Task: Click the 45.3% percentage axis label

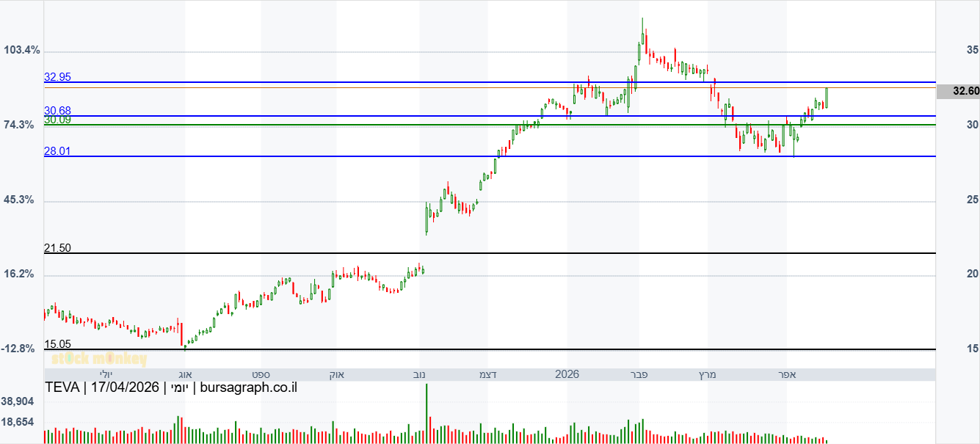Action: click(19, 200)
